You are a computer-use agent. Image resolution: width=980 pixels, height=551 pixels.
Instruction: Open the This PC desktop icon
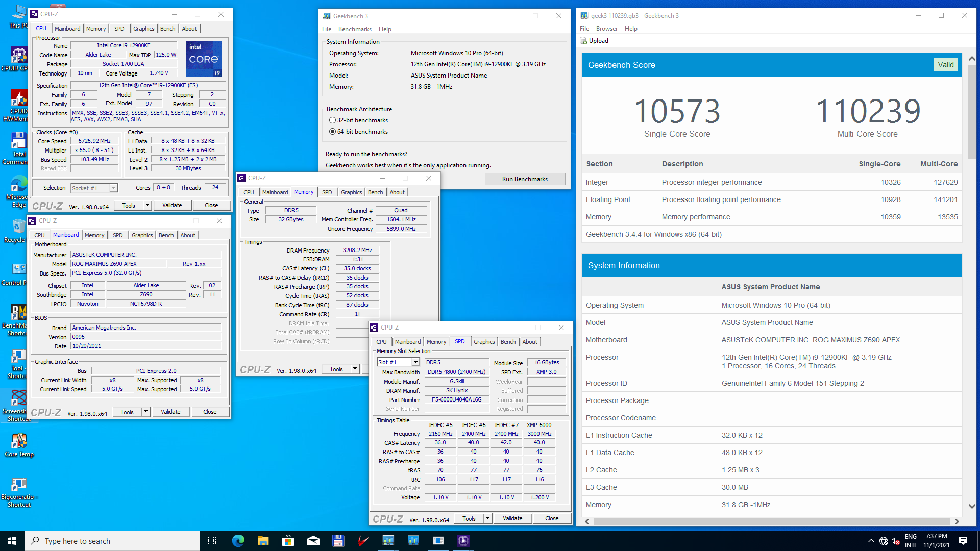[18, 16]
